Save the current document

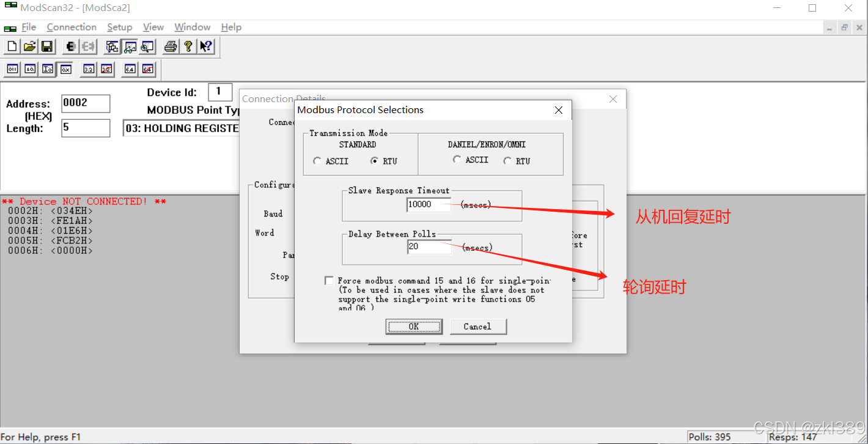(x=47, y=46)
